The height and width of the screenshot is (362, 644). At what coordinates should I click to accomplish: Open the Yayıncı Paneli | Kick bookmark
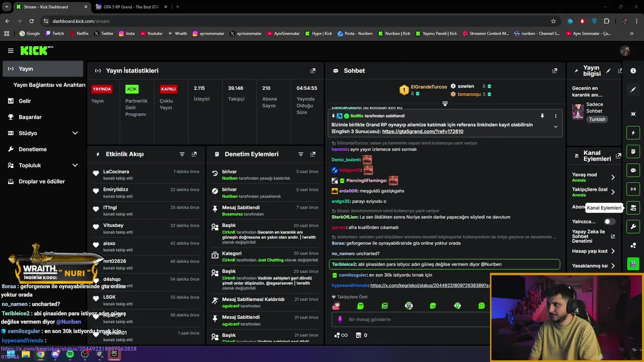point(435,34)
